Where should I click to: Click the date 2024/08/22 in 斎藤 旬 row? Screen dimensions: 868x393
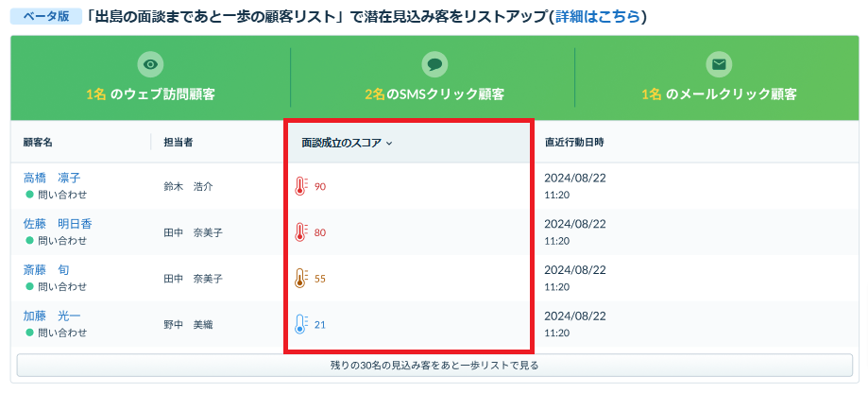[575, 270]
